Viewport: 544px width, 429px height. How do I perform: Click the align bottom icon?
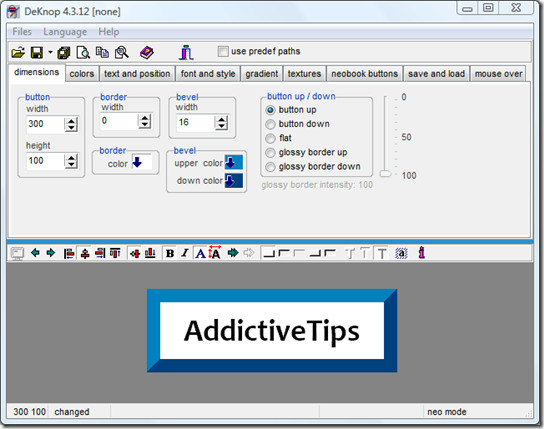[x=150, y=253]
